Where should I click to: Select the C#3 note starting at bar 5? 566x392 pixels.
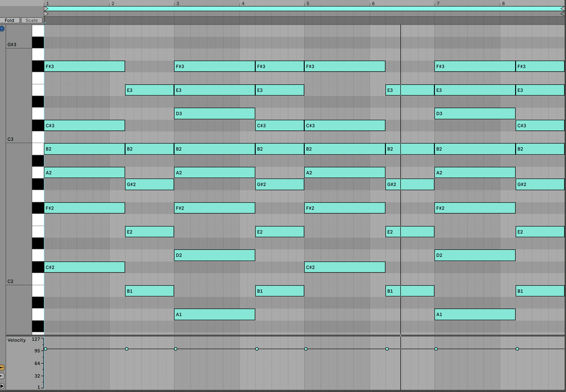coord(345,126)
